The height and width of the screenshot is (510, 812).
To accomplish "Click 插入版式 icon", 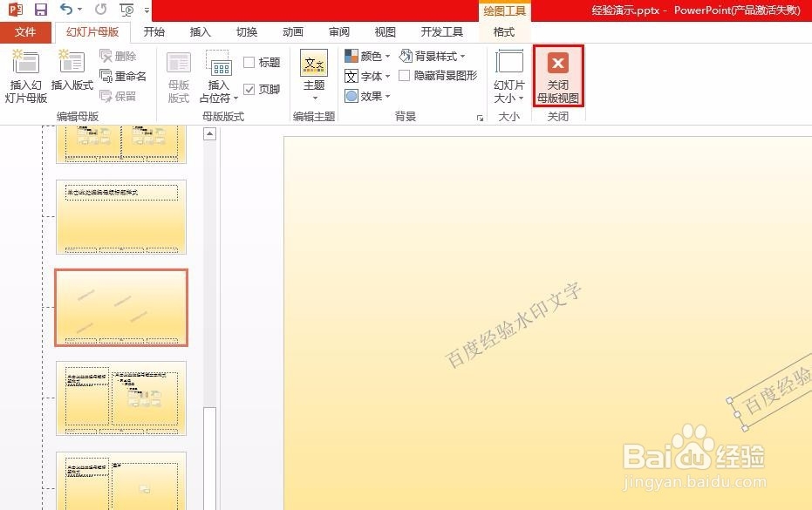I will point(72,71).
